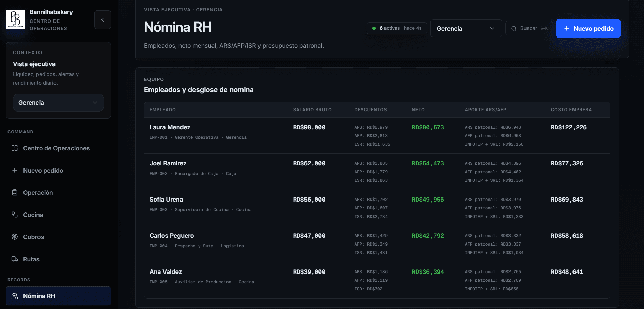Viewport: 644px width, 309px height.
Task: Click ARS patronal: RD$3,332 line
Action: tap(493, 236)
